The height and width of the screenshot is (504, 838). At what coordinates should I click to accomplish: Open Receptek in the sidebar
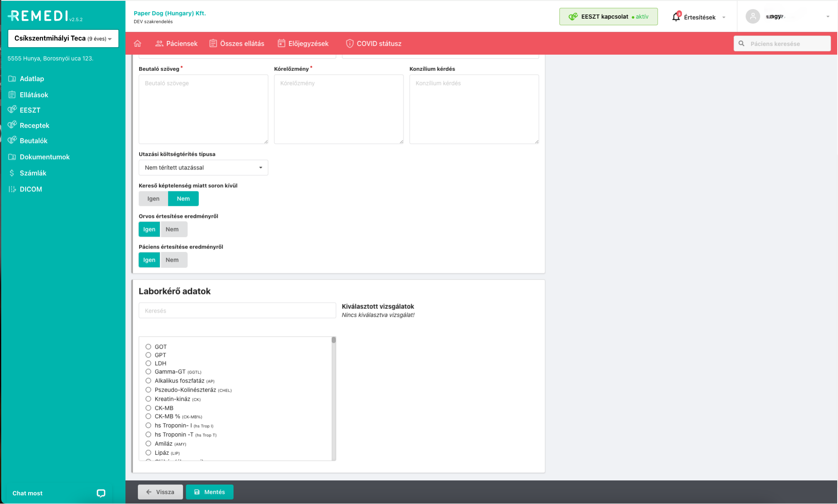click(x=34, y=125)
